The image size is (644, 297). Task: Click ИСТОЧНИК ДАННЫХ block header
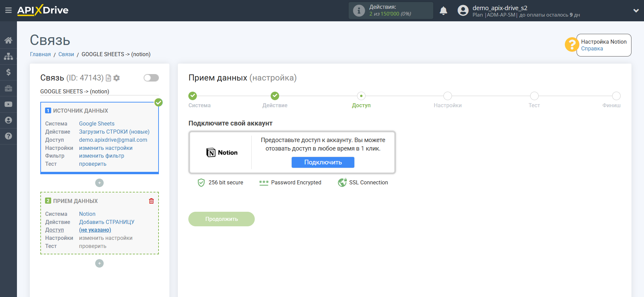point(80,111)
